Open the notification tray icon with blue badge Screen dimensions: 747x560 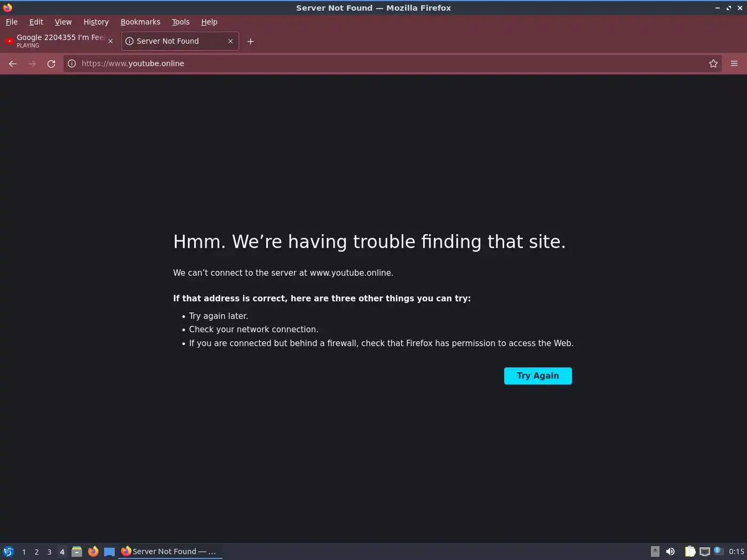(719, 551)
